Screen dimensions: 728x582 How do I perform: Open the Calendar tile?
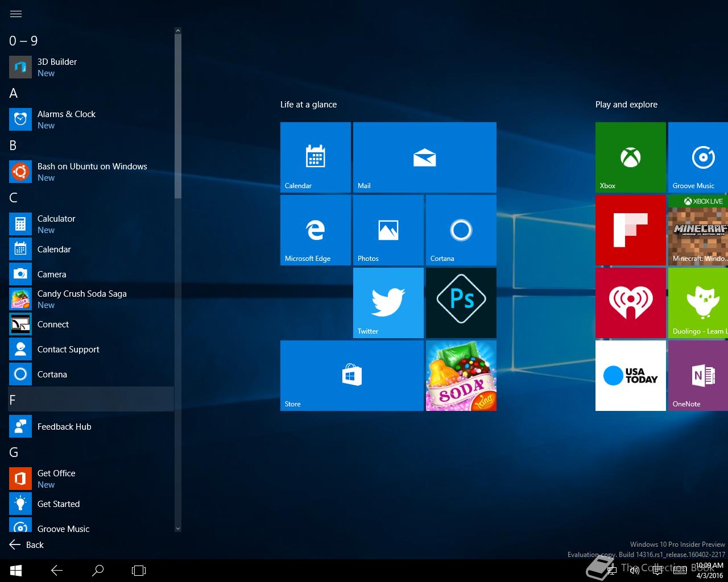click(x=316, y=157)
